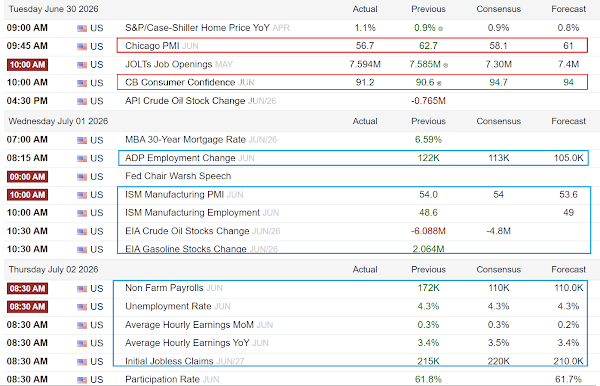This screenshot has height=386, width=600.
Task: Click the US flag beside Chicago PMI
Action: [x=82, y=47]
